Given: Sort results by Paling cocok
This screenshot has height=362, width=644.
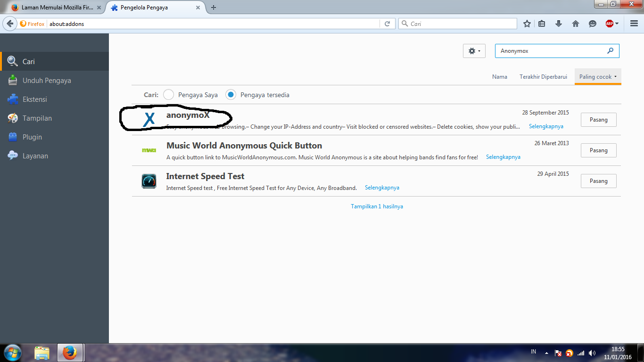Looking at the screenshot, I should point(598,77).
